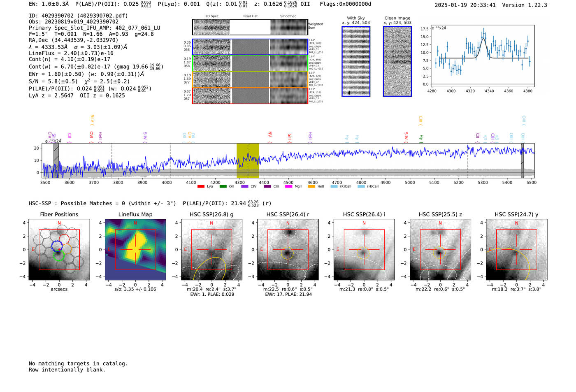Click the m:18.3 re:3.7" s:3.8" caption

coord(517,289)
